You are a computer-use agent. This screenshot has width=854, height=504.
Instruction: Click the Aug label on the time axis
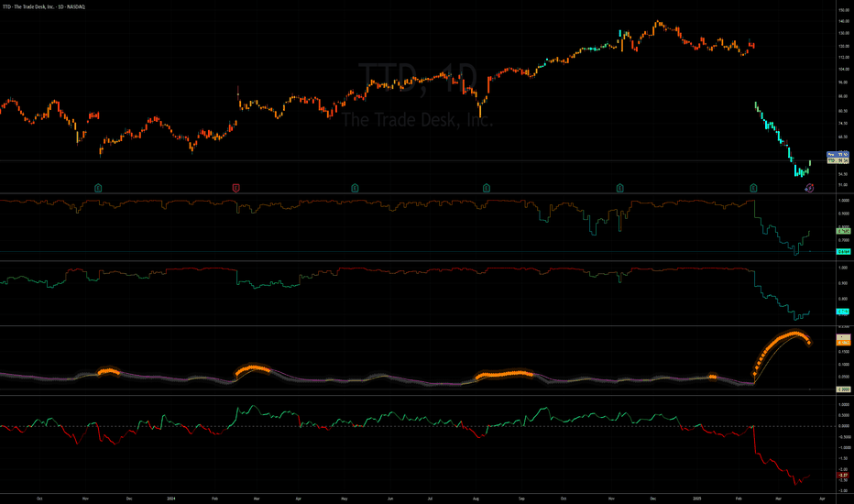click(x=476, y=499)
